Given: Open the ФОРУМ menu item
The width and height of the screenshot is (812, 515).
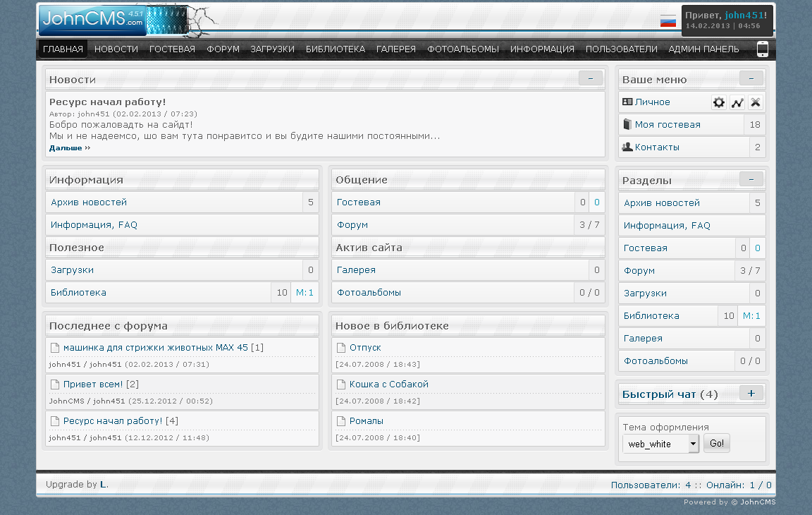Looking at the screenshot, I should [223, 49].
